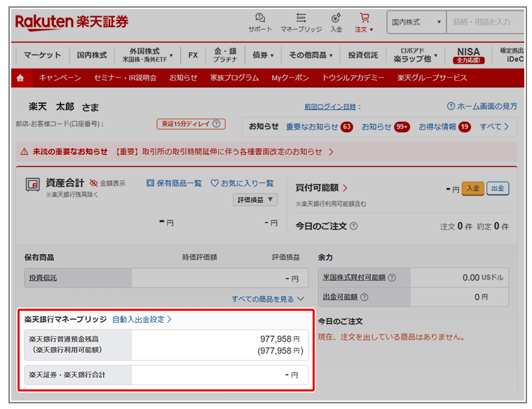Image resolution: width=532 pixels, height=409 pixels.
Task: Open the Myクーポン submenu item
Action: pyautogui.click(x=290, y=78)
